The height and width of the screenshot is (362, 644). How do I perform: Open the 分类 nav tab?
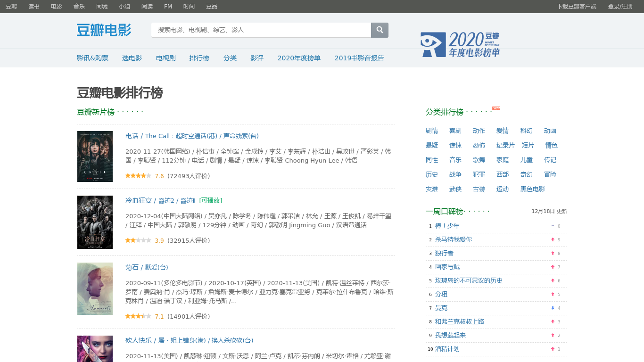(230, 58)
